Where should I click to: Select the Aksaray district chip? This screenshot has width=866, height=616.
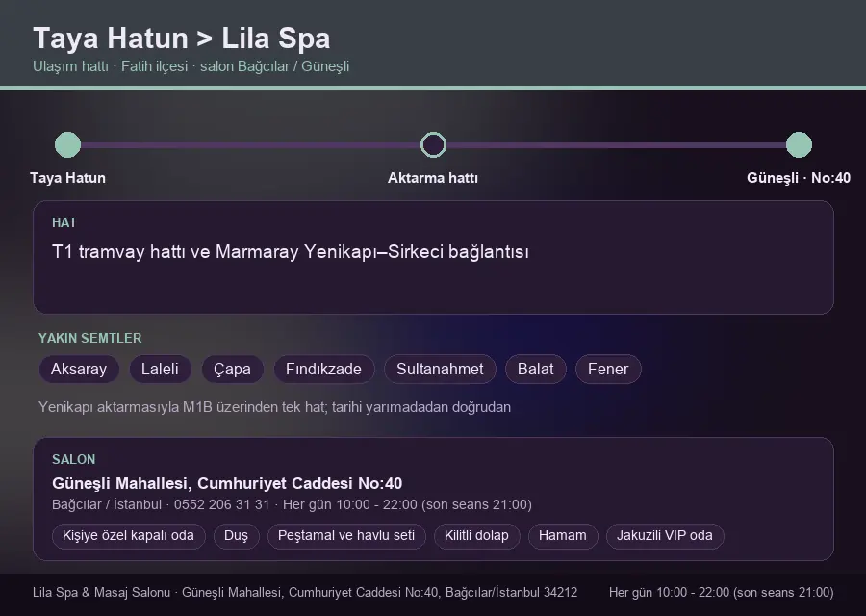click(79, 369)
